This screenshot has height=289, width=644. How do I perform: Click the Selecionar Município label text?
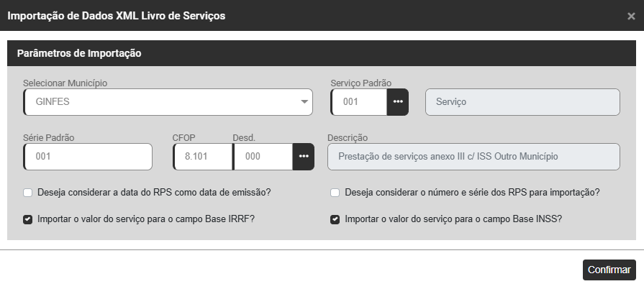pyautogui.click(x=65, y=83)
